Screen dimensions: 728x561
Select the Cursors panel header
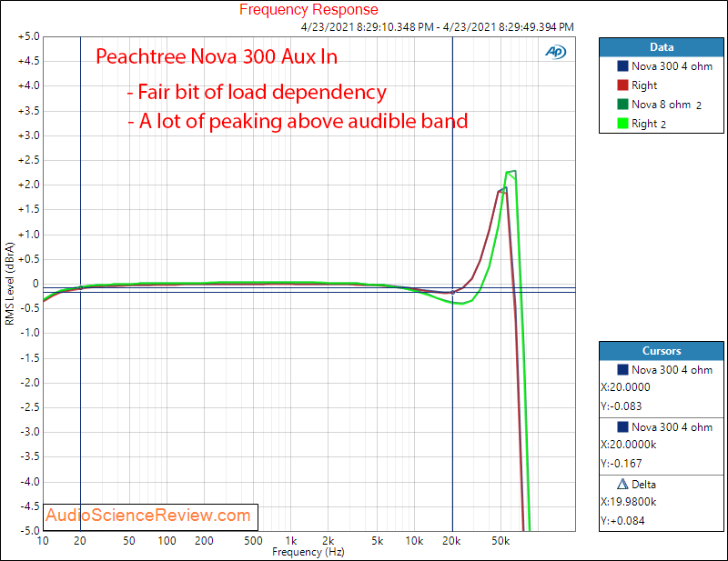[x=662, y=351]
